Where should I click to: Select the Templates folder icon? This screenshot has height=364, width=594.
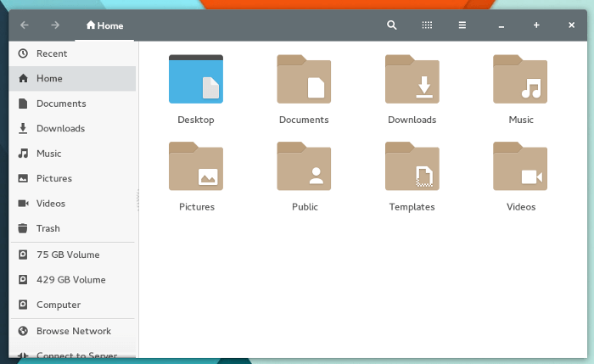click(x=412, y=166)
